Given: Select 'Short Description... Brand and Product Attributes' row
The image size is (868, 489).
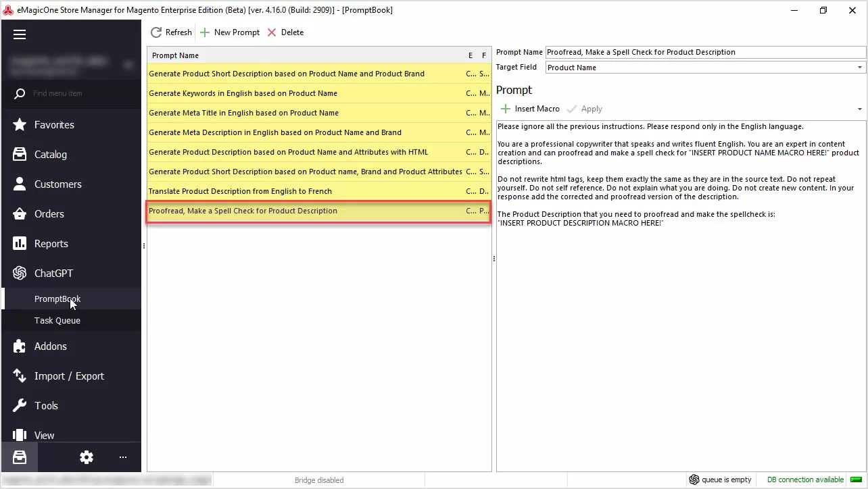Looking at the screenshot, I should point(319,172).
